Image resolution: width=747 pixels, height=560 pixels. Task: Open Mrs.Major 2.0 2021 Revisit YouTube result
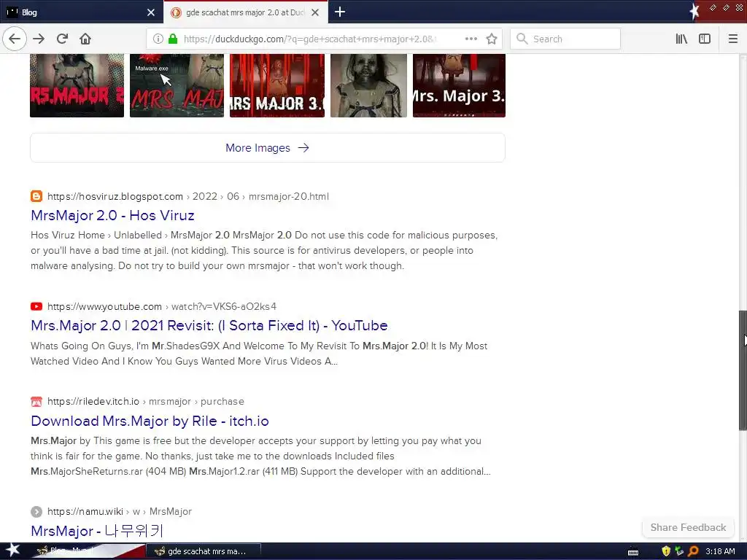click(x=209, y=326)
